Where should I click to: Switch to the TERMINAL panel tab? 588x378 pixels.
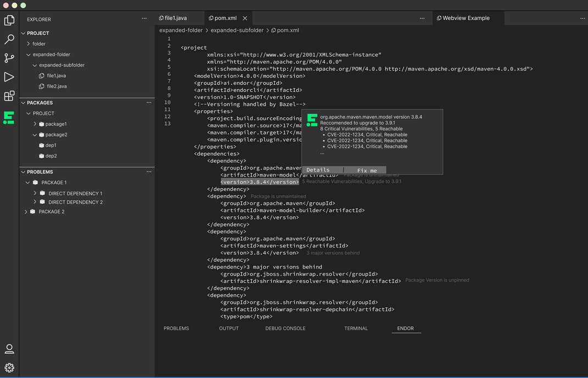click(356, 328)
